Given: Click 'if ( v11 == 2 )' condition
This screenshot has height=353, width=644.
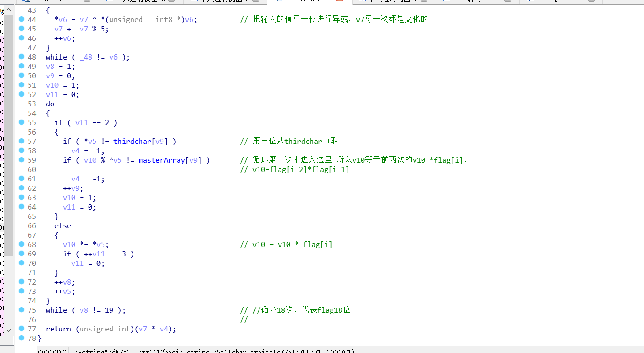Looking at the screenshot, I should 86,122.
